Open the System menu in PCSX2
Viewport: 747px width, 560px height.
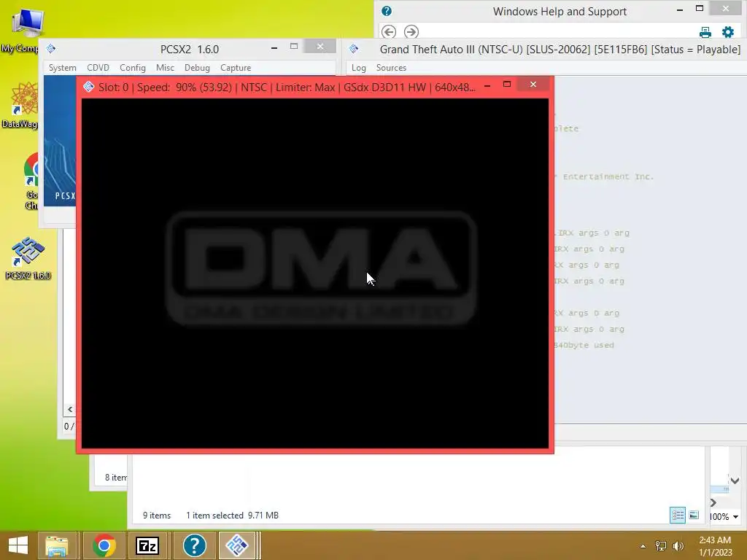tap(63, 68)
